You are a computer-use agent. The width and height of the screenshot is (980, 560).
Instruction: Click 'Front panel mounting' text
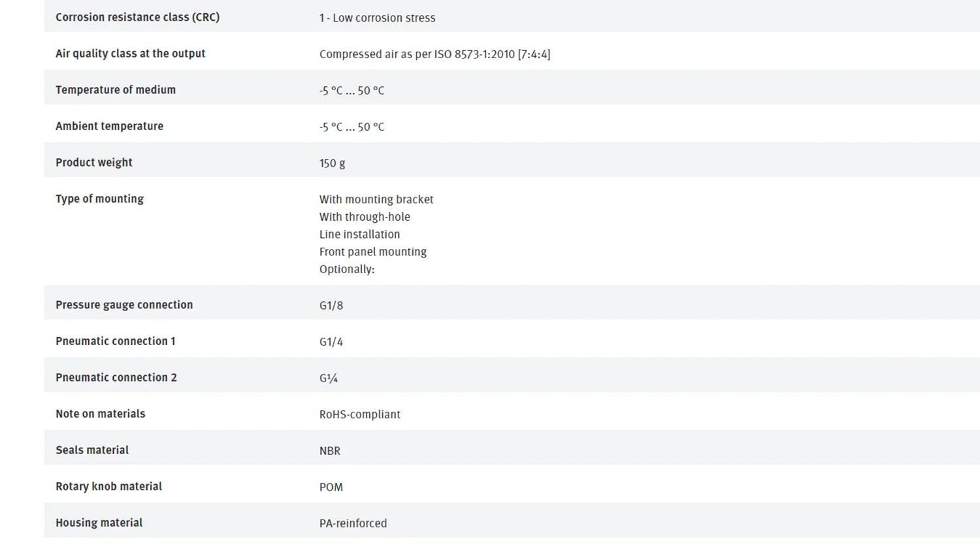pyautogui.click(x=372, y=252)
